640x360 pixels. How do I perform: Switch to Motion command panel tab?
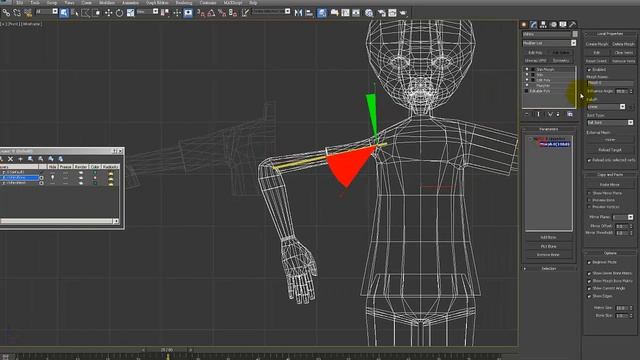(553, 24)
